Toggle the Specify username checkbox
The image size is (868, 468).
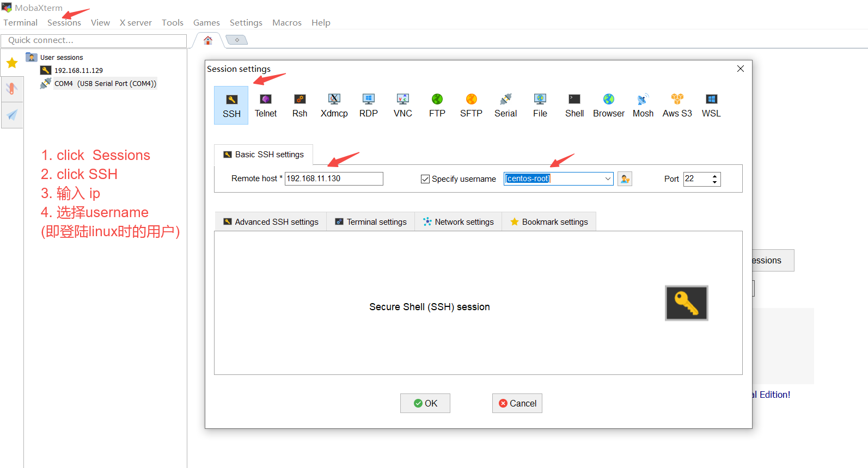425,179
